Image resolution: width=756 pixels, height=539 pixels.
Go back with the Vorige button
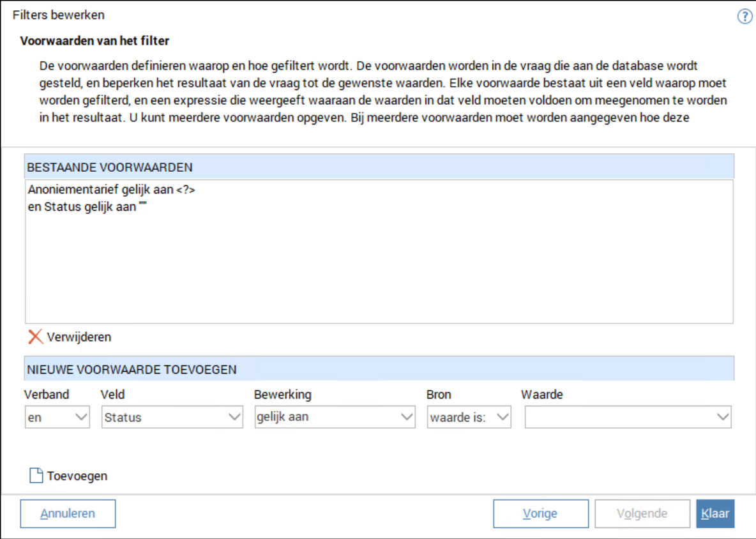[x=540, y=513]
